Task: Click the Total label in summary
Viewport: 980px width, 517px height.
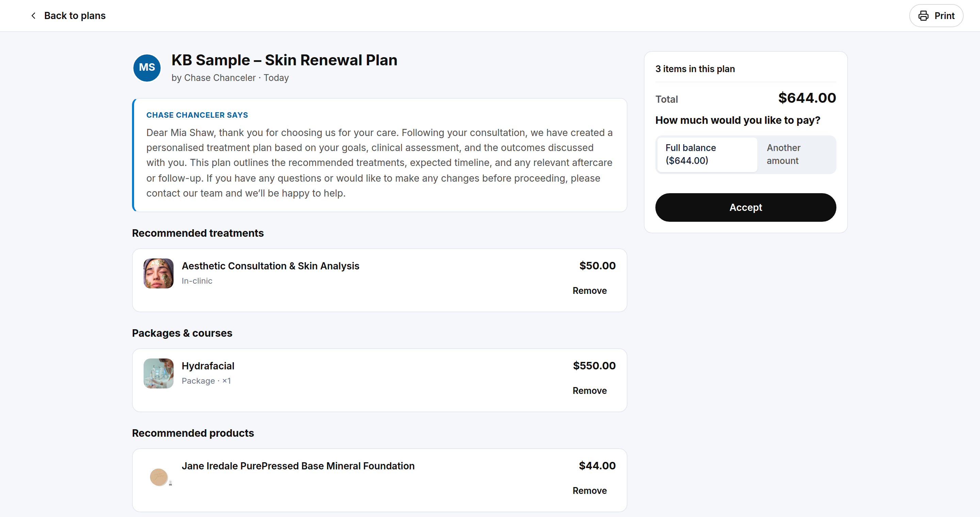Action: [667, 99]
